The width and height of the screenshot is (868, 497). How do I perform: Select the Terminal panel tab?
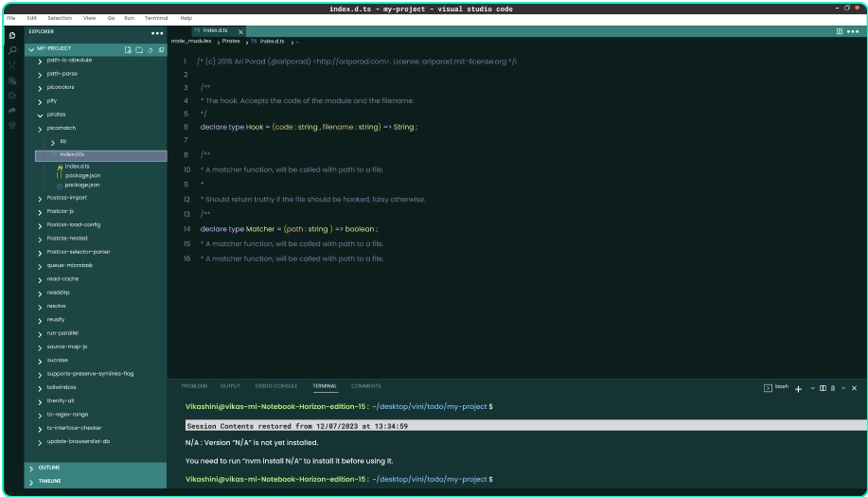coord(325,385)
